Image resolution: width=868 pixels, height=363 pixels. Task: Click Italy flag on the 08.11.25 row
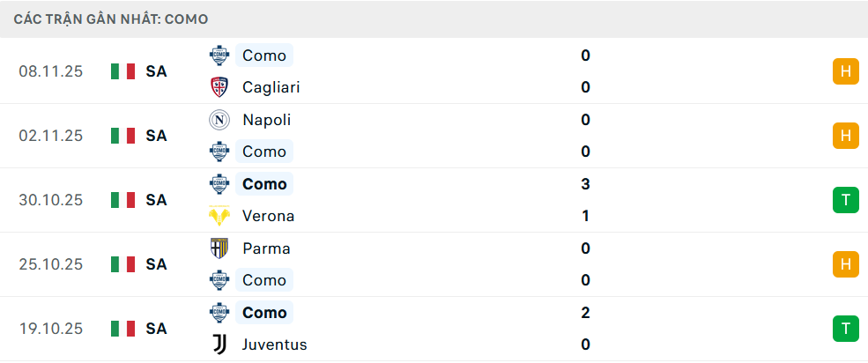click(x=122, y=71)
